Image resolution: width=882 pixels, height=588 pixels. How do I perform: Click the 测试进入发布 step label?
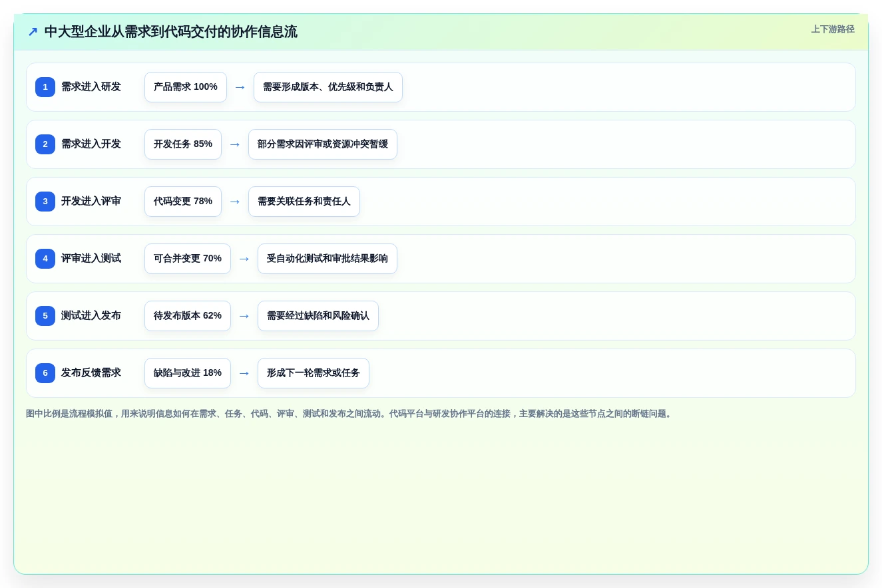(x=91, y=316)
